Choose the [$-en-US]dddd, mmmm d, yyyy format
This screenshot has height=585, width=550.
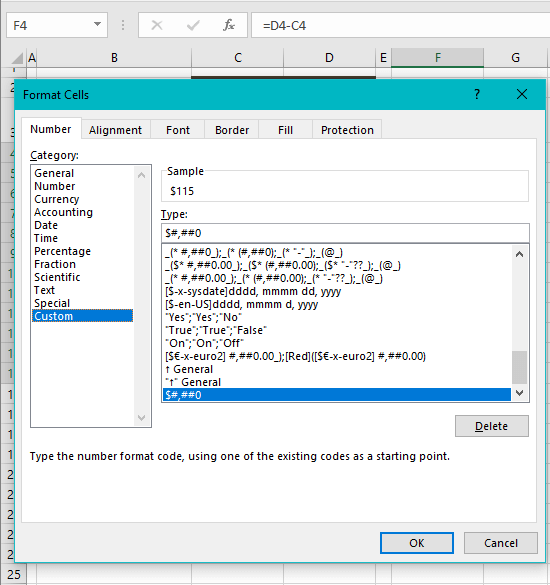click(x=337, y=304)
